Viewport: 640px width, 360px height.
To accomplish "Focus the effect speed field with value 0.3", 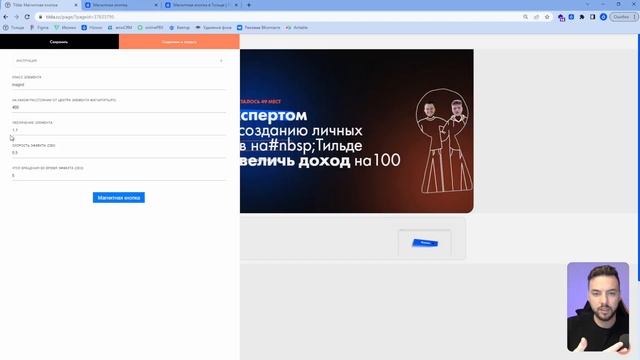I will pos(119,153).
